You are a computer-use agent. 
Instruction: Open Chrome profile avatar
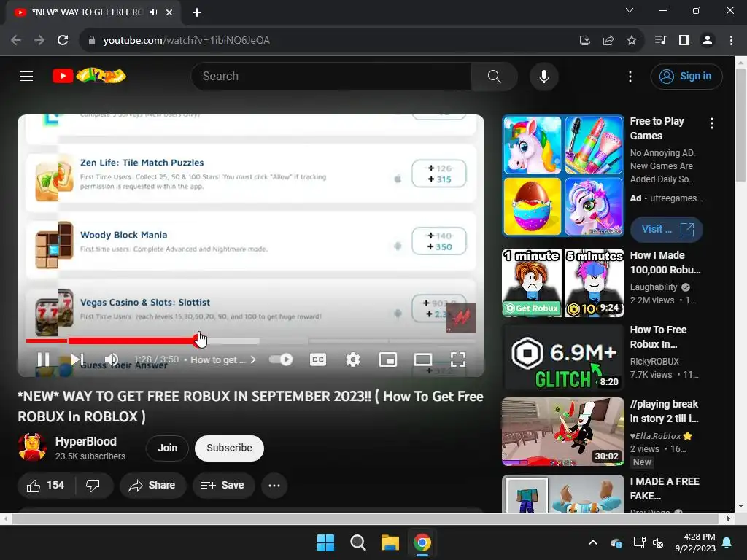(708, 41)
